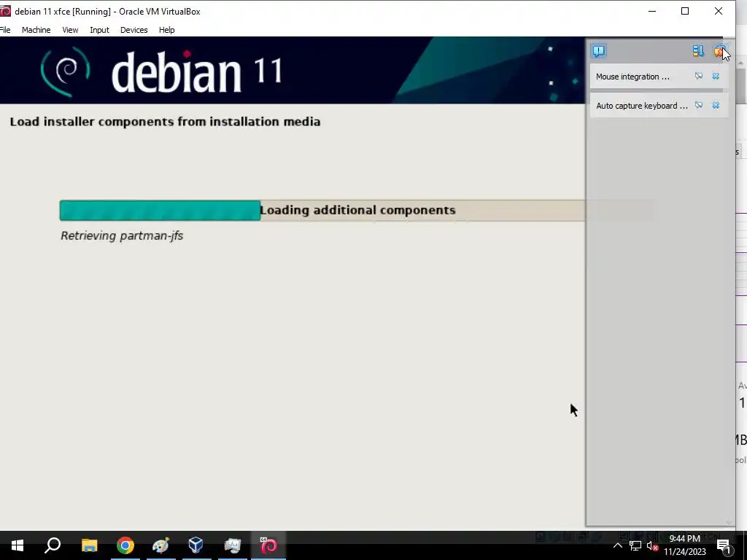Expand the Auto capture keyboard message
This screenshot has width=747, height=560.
pyautogui.click(x=642, y=106)
